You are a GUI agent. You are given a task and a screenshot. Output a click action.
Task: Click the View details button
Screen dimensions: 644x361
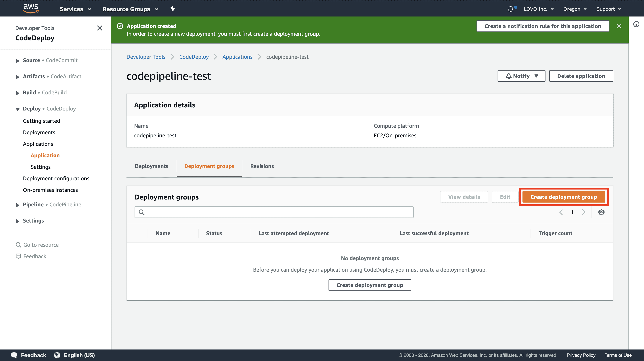click(464, 197)
